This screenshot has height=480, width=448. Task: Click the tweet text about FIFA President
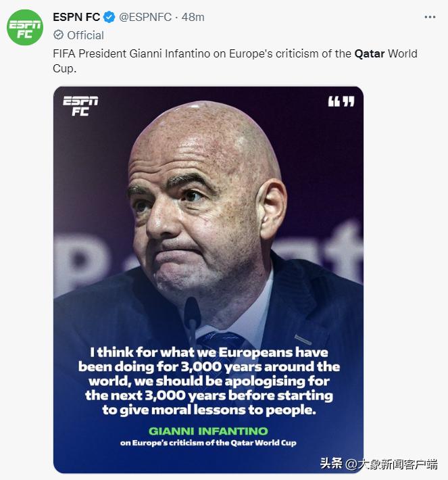tap(203, 53)
